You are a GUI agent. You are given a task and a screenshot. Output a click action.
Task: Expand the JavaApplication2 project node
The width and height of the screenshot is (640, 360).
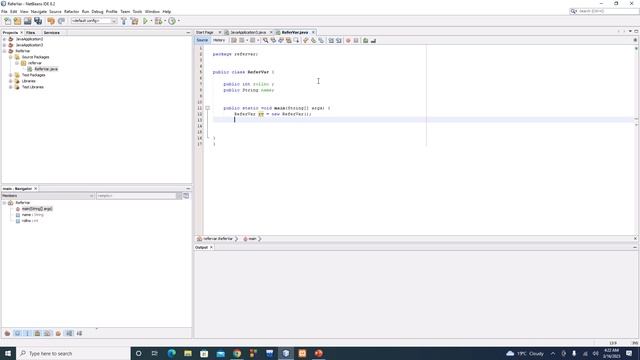(x=4, y=39)
